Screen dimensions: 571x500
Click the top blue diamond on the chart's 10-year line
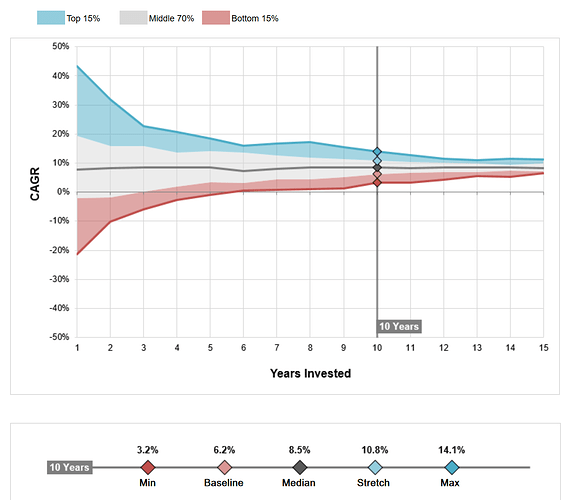pos(377,151)
